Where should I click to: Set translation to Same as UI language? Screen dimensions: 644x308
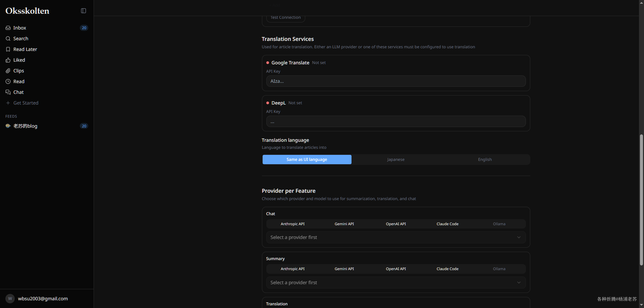[307, 160]
